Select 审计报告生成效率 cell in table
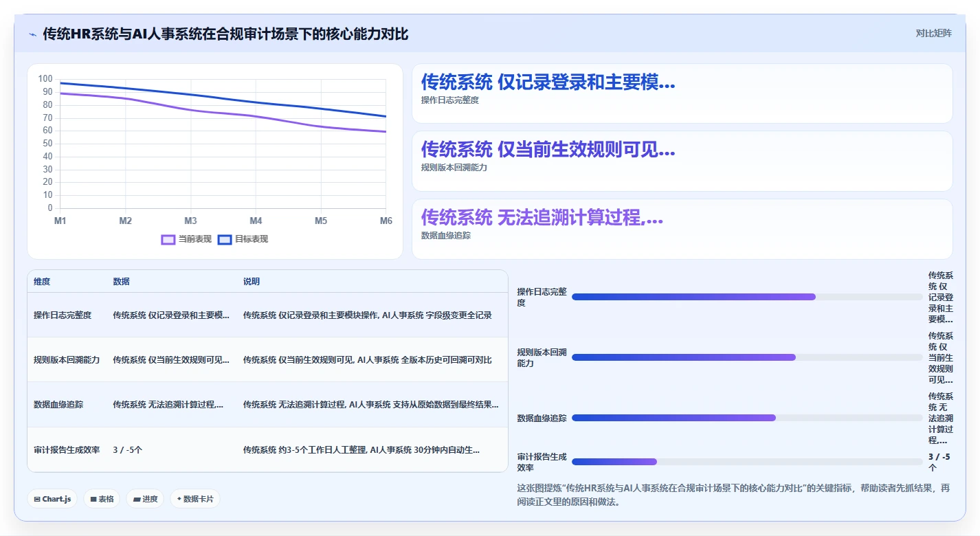 (67, 450)
